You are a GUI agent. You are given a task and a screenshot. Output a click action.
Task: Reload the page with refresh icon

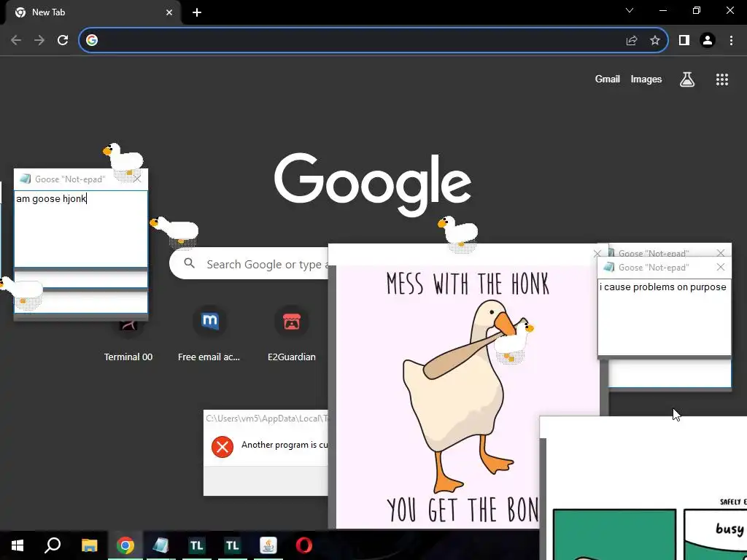click(x=63, y=40)
